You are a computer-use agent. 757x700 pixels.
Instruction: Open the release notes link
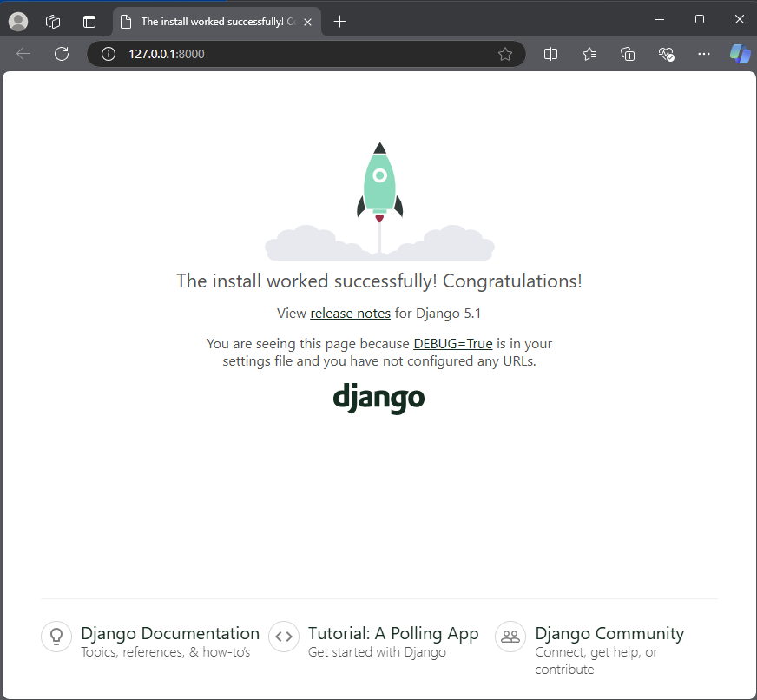(350, 313)
